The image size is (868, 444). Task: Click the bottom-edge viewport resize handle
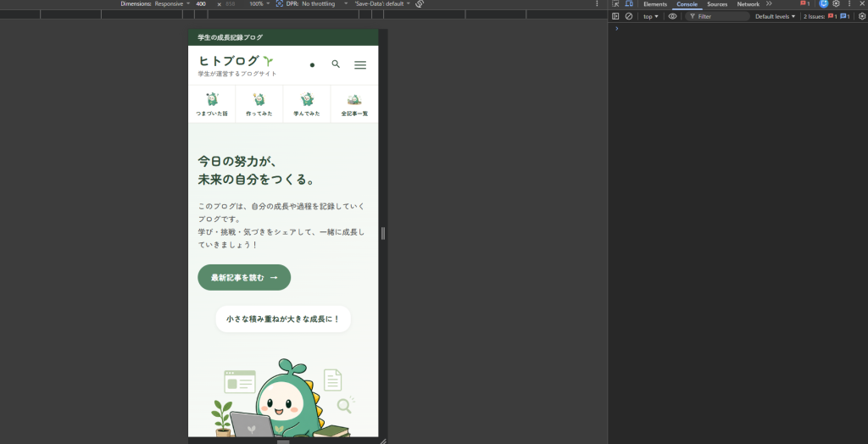283,441
